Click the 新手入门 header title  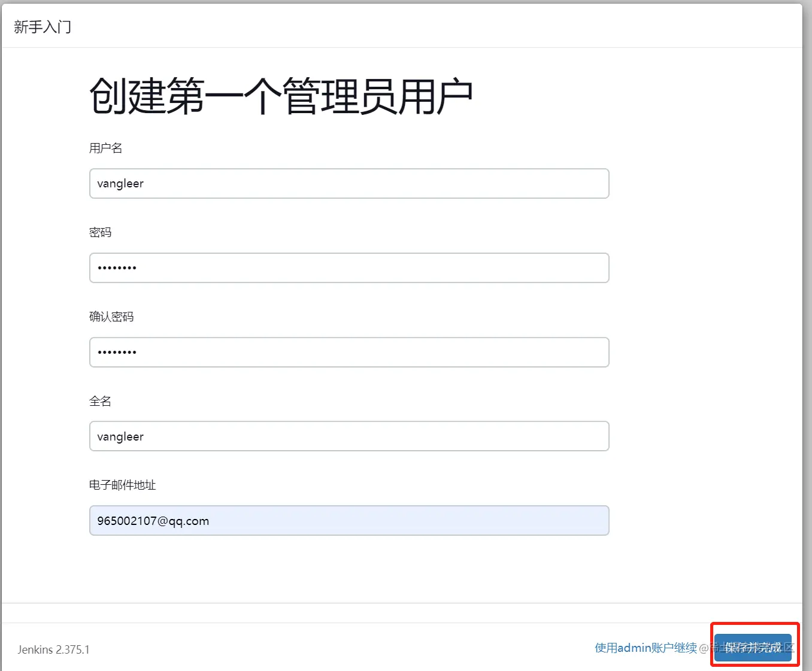[x=43, y=27]
